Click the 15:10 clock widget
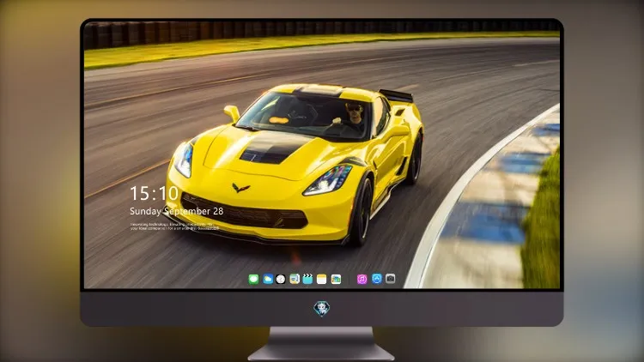The height and width of the screenshot is (362, 644). (x=154, y=193)
